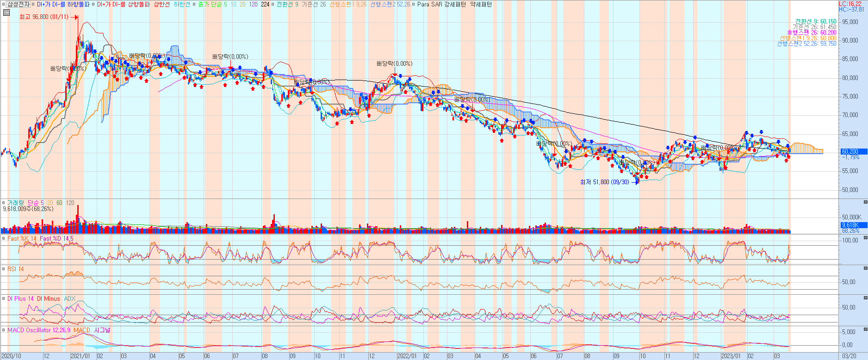The height and width of the screenshot is (360, 868).
Task: Toggle the DI+가 DI-를 하향돌파 marker box
Action: (x=34, y=5)
